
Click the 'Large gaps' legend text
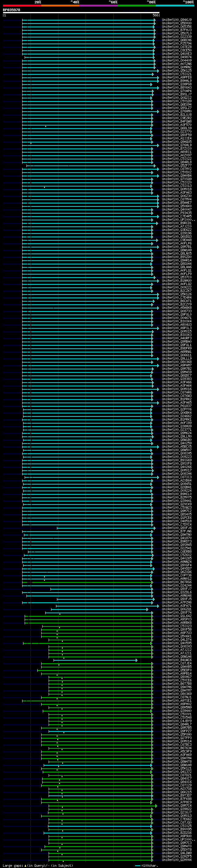tap(13, 865)
